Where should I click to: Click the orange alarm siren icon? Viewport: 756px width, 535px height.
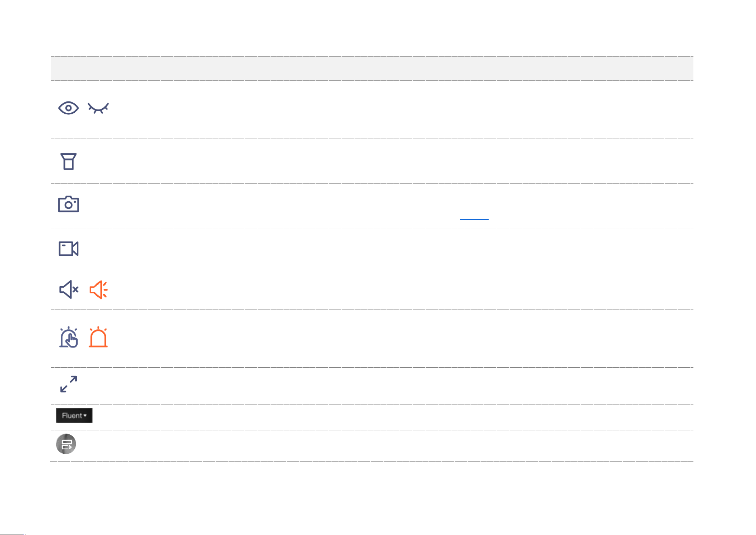[x=98, y=337]
